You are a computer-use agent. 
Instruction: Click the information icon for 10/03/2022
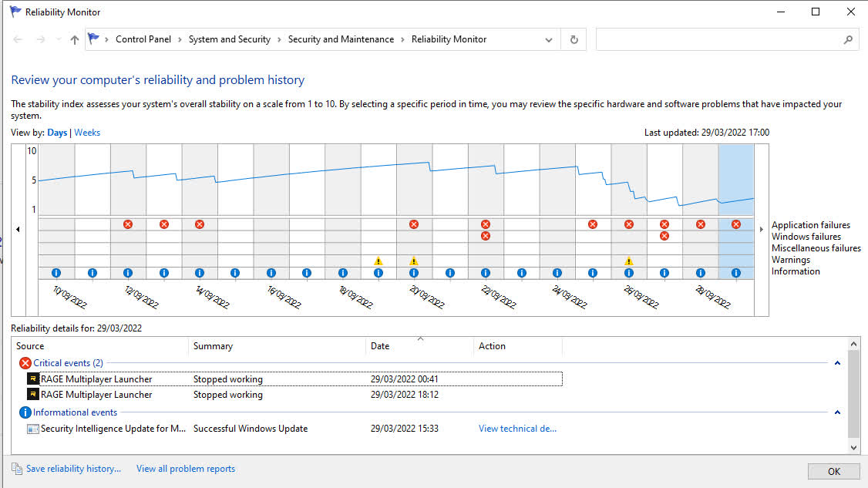(x=56, y=273)
